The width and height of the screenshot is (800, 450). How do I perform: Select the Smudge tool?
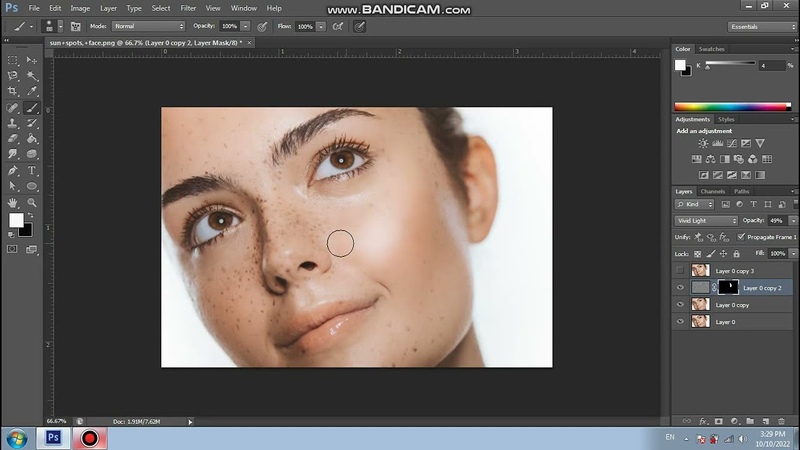point(13,154)
